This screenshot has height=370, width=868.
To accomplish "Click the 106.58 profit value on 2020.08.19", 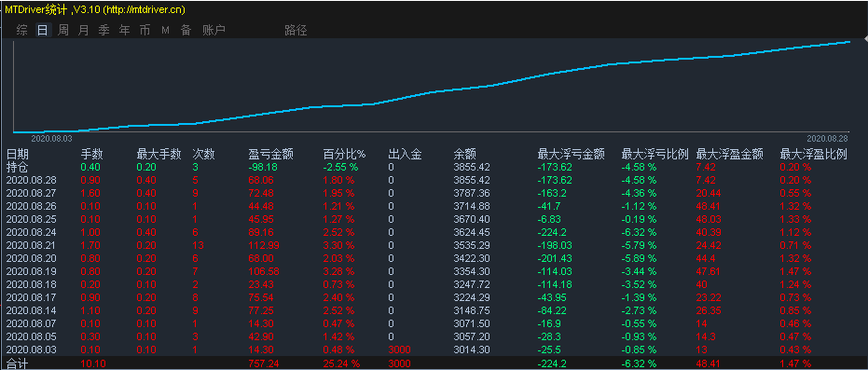I will click(264, 271).
